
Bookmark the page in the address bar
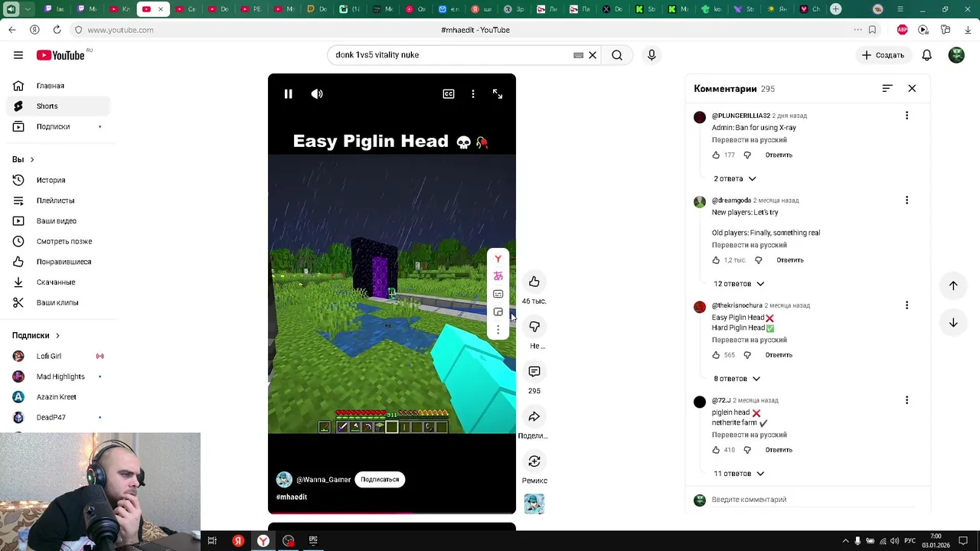872,30
